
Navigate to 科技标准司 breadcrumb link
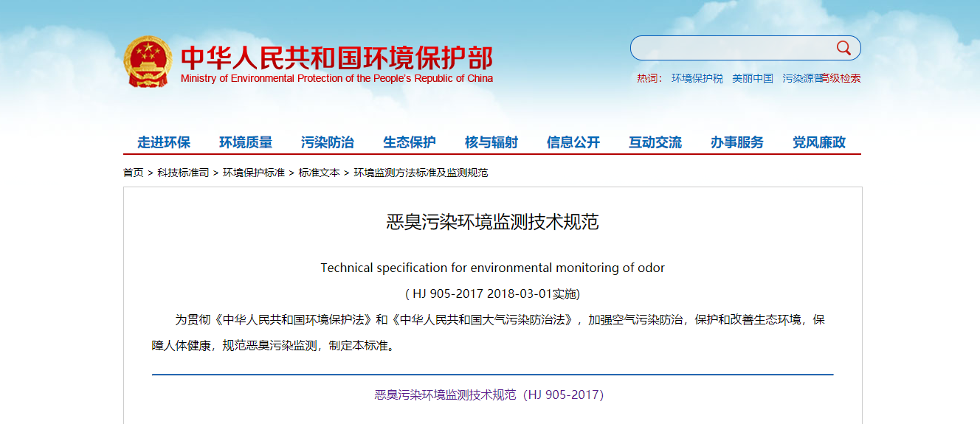[x=183, y=173]
